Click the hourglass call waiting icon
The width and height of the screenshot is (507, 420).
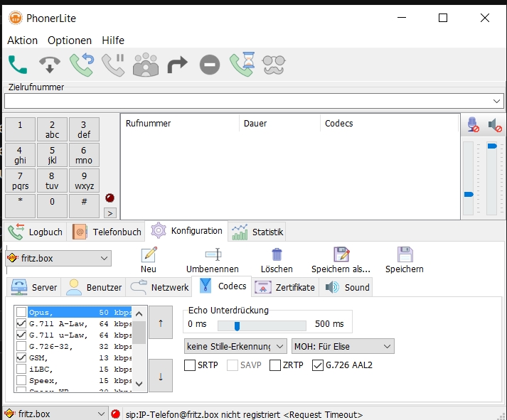coord(242,64)
